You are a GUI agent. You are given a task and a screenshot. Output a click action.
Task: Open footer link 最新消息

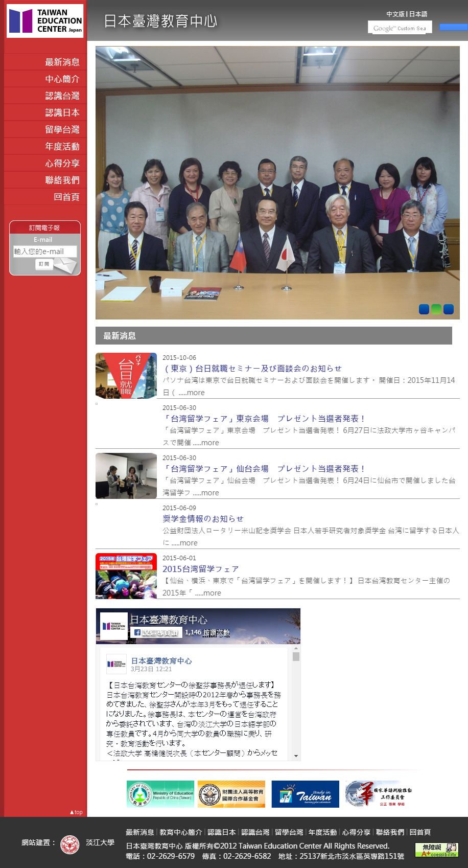click(x=140, y=832)
